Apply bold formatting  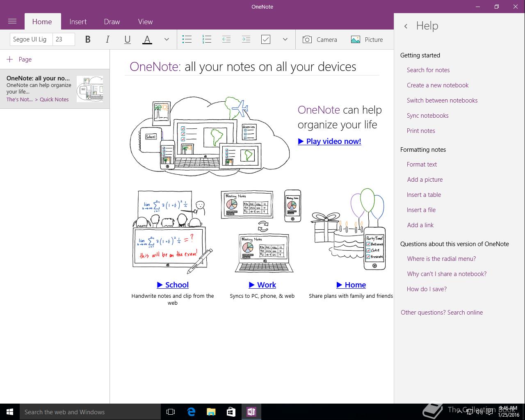pos(87,39)
